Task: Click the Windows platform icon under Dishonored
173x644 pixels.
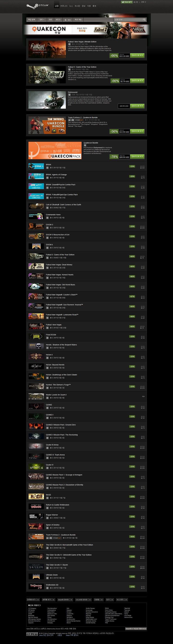Action: [x=69, y=95]
